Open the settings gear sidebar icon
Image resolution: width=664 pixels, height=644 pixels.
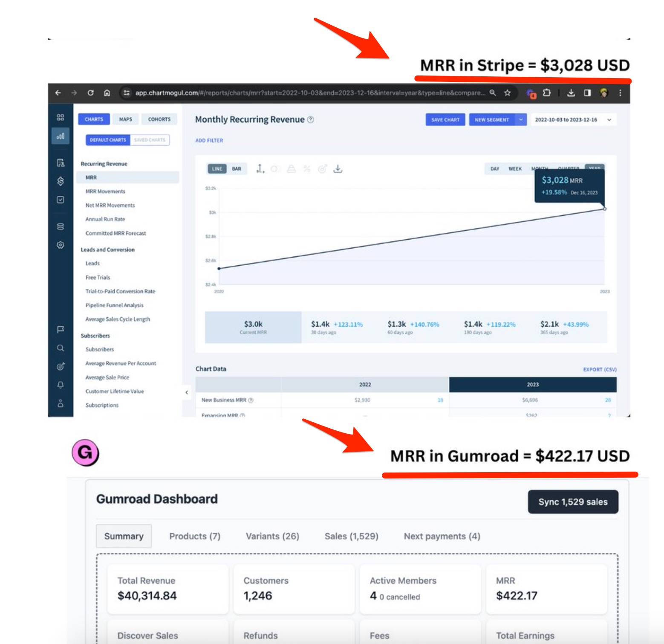(61, 245)
